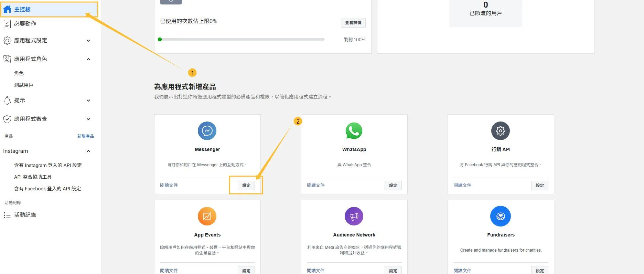Viewport: 644px width, 274px height.
Task: Click 設定 button on 行銷 API card
Action: 540,186
